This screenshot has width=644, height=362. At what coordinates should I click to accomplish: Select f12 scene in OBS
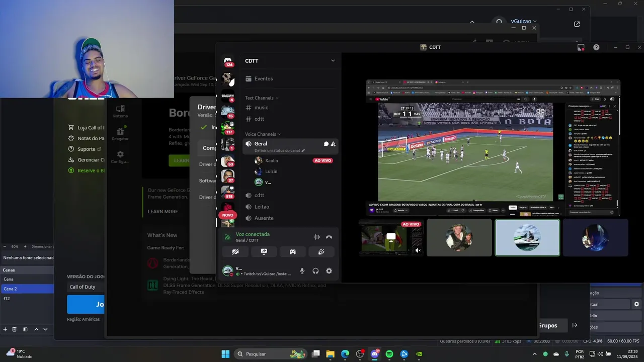27,299
